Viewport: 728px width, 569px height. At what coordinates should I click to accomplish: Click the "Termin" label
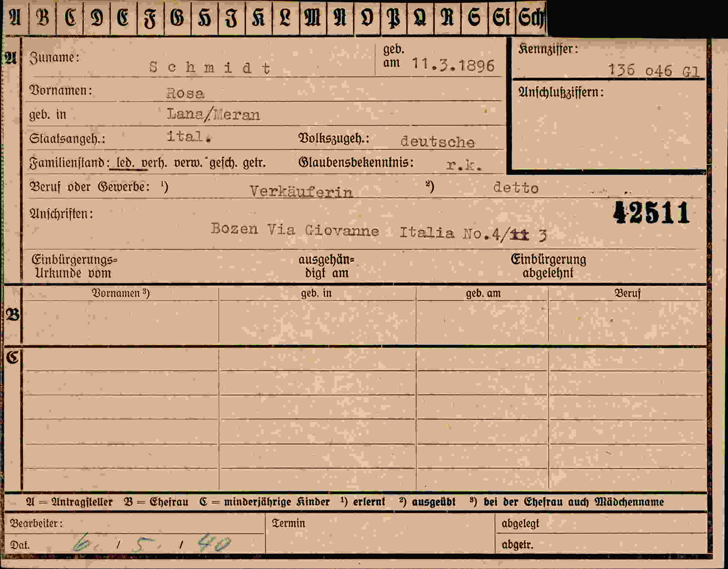tap(288, 523)
